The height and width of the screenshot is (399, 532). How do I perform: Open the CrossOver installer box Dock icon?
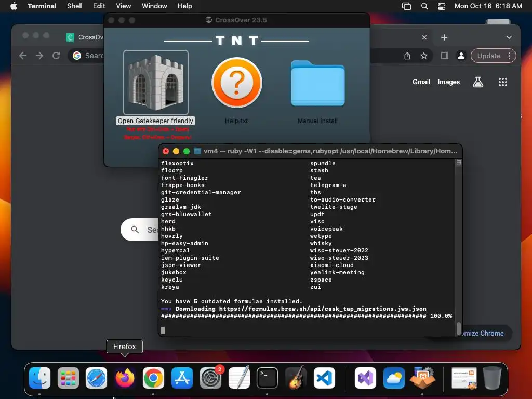(422, 378)
